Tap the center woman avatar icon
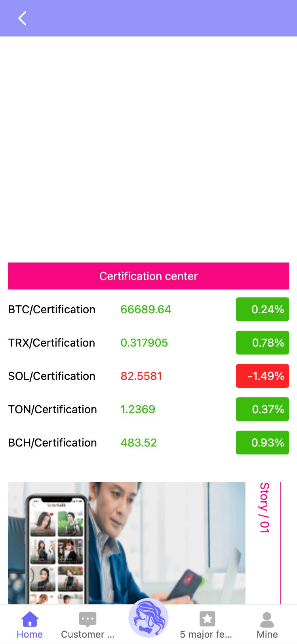This screenshot has width=297, height=644. pyautogui.click(x=148, y=618)
